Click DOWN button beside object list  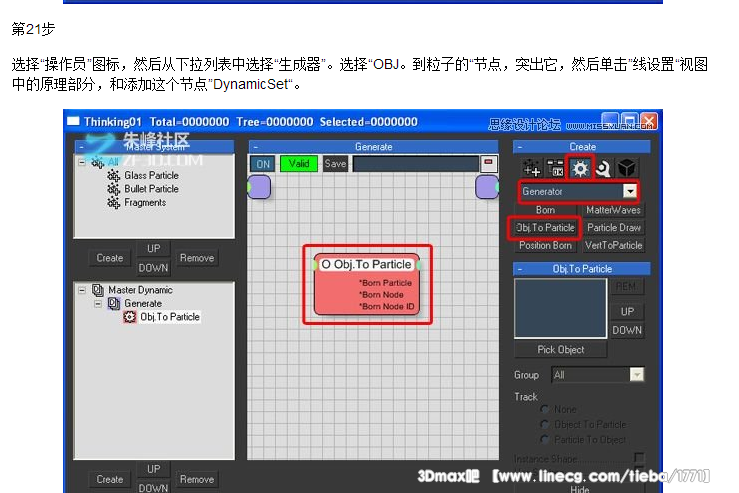coord(627,330)
